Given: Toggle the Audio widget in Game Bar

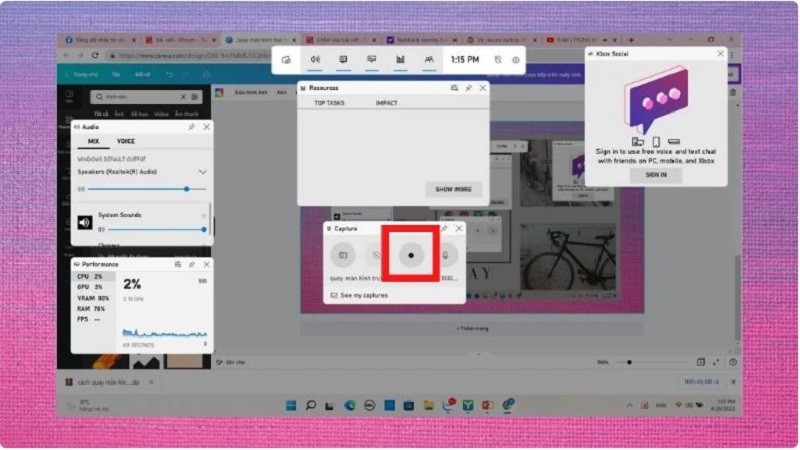Looking at the screenshot, I should click(x=315, y=60).
